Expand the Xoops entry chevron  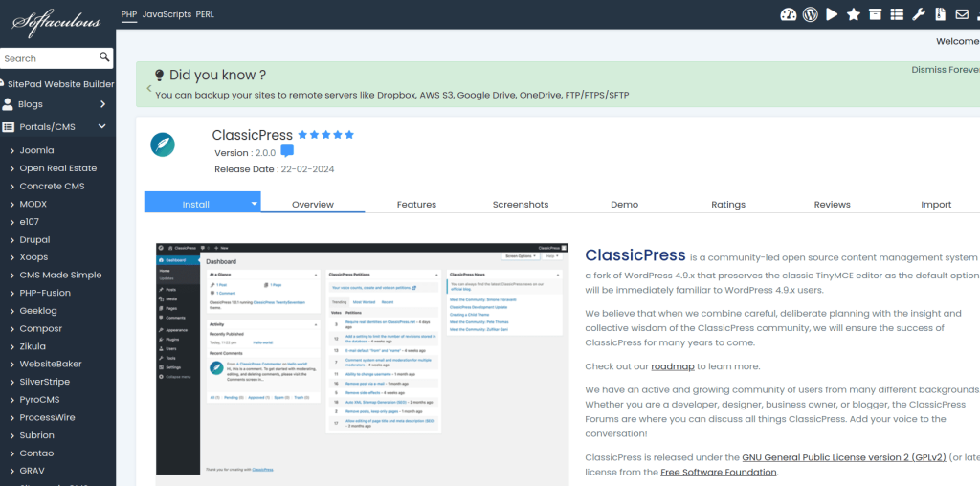point(12,257)
